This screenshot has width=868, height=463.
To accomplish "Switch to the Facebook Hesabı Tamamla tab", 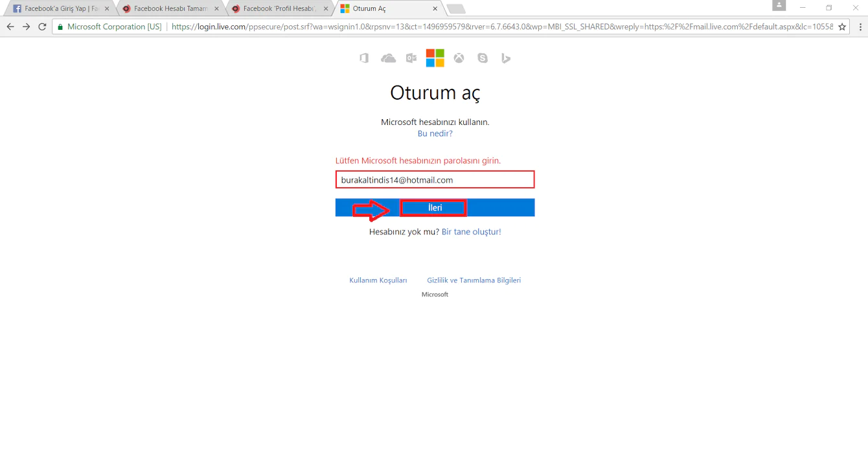I will (x=167, y=8).
